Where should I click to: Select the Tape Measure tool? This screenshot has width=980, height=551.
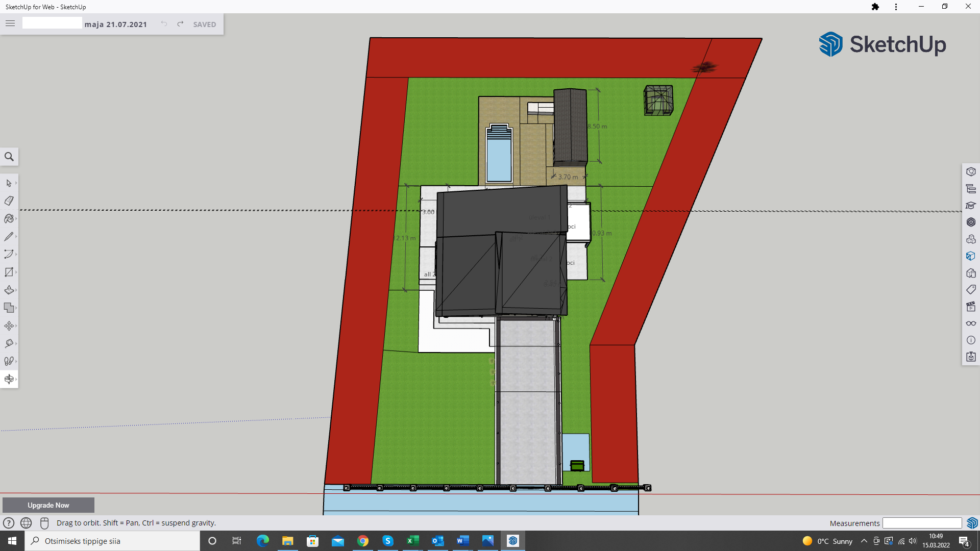pyautogui.click(x=9, y=344)
